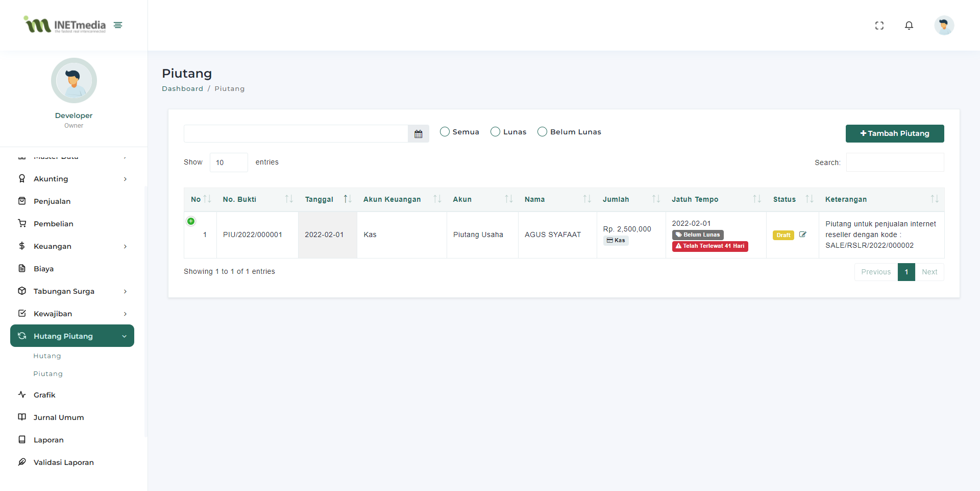
Task: Click the Tambah Piutang button
Action: [894, 133]
